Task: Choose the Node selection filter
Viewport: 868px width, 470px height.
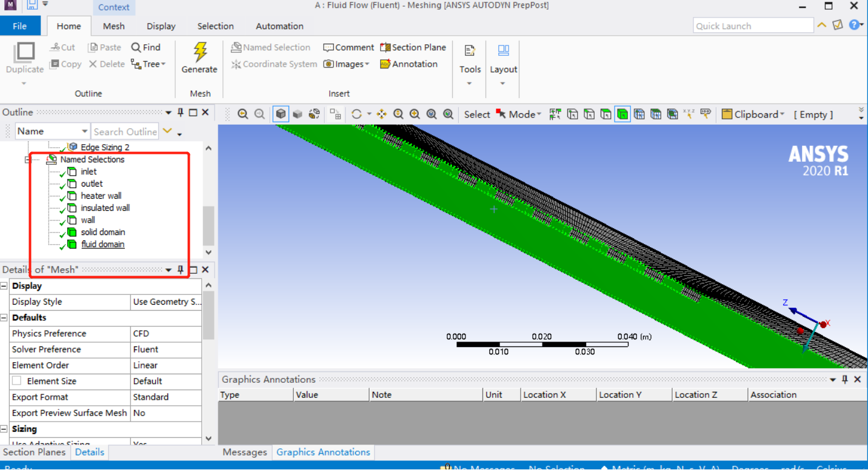Action: point(639,114)
